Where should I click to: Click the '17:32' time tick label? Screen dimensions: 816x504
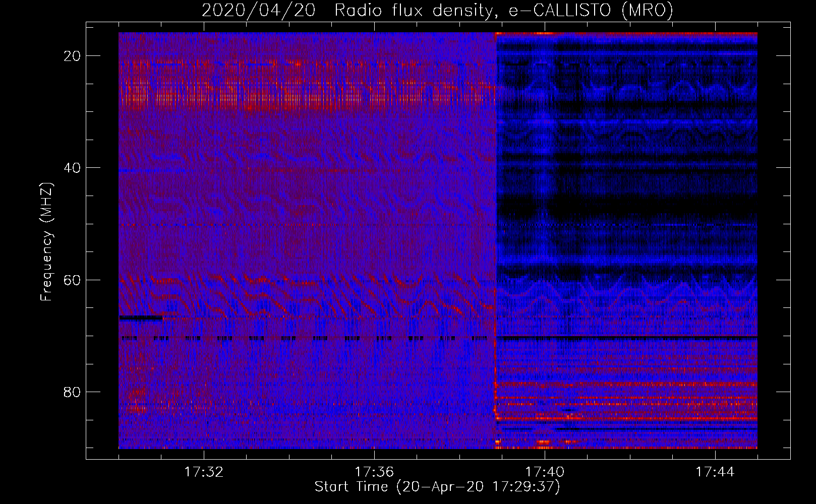tap(204, 472)
